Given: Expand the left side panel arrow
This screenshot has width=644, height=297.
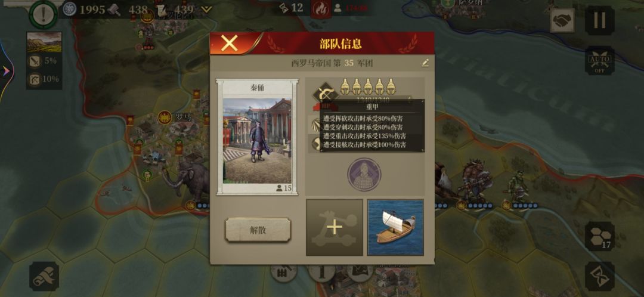Looking at the screenshot, I should 6,72.
